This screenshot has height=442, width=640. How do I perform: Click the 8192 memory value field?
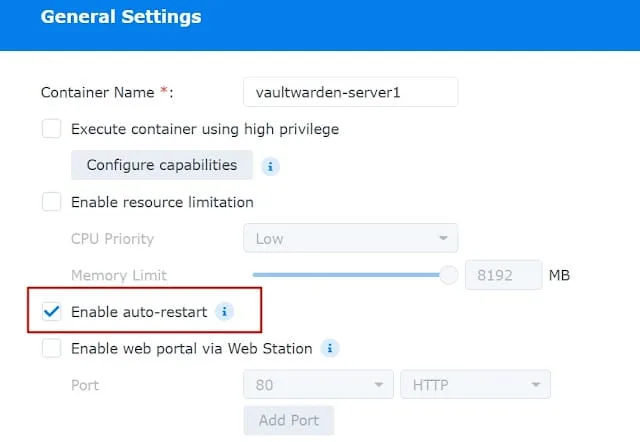[x=504, y=275]
